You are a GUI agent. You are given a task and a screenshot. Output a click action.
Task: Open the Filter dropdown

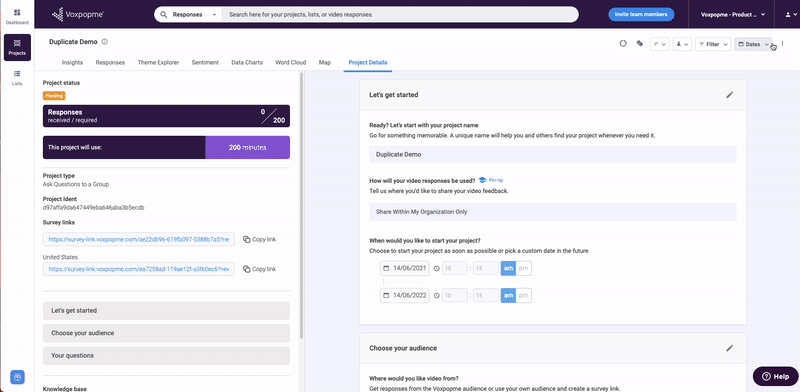coord(713,44)
